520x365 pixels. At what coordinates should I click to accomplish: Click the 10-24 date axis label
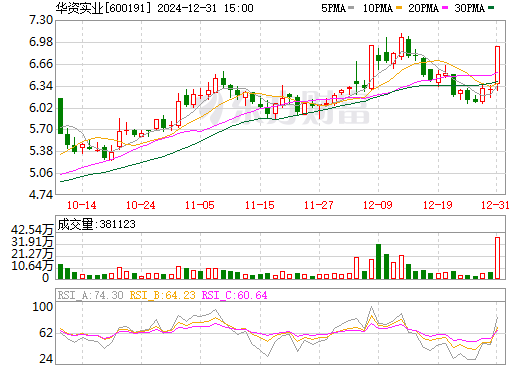point(141,205)
